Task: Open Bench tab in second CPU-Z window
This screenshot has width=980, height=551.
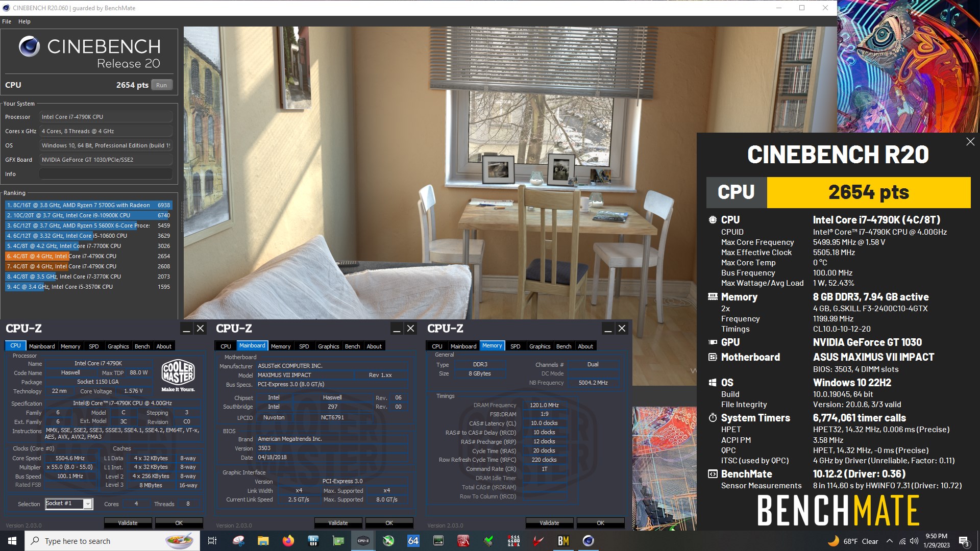Action: click(x=353, y=346)
